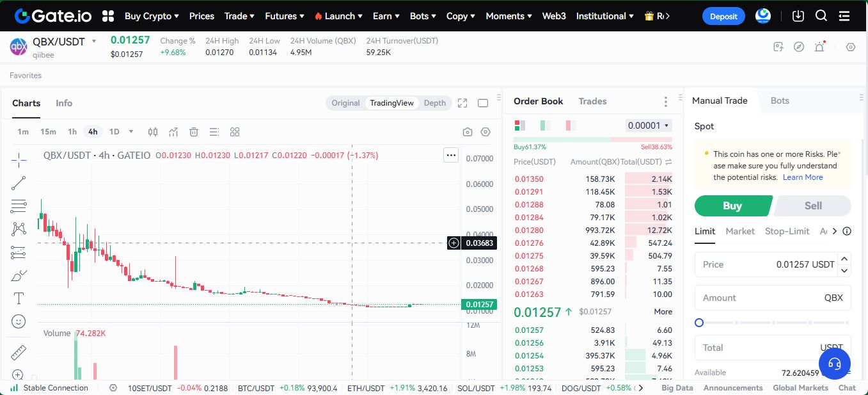Open the Market order type tab
This screenshot has width=868, height=395.
tap(740, 231)
